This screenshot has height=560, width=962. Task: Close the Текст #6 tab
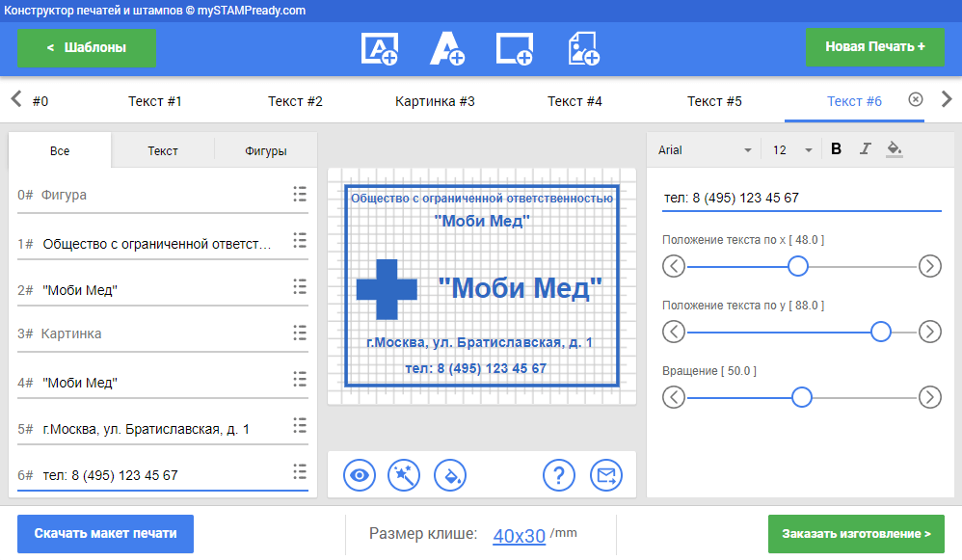coord(916,99)
